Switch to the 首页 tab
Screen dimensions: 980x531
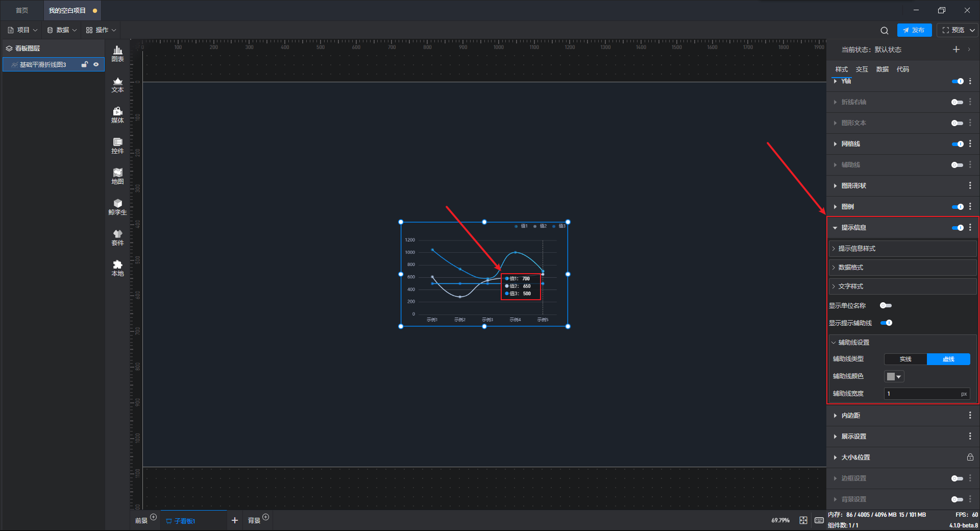pyautogui.click(x=22, y=10)
